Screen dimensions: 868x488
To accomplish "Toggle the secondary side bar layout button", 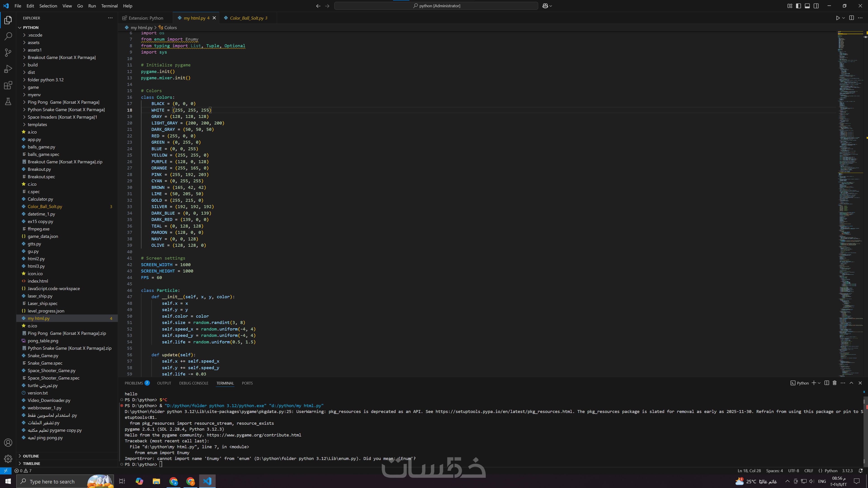I will pyautogui.click(x=816, y=6).
